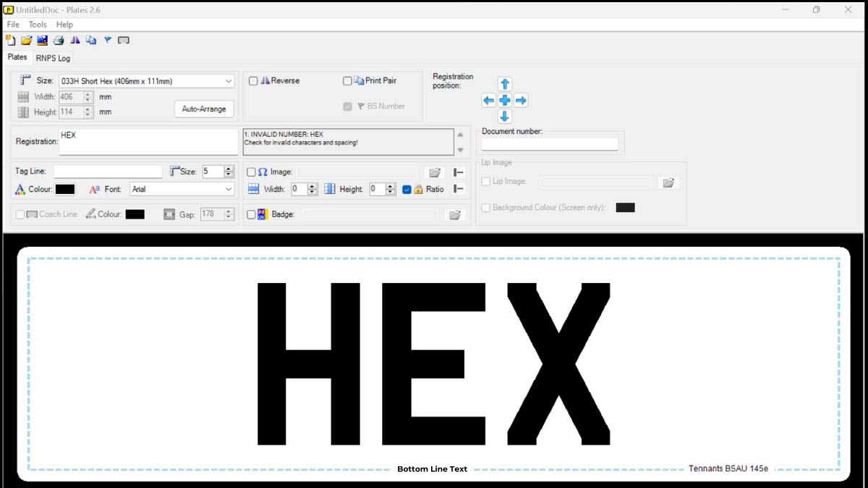868x488 pixels.
Task: Click the Coach Line Gap spinner arrows
Action: pyautogui.click(x=229, y=214)
